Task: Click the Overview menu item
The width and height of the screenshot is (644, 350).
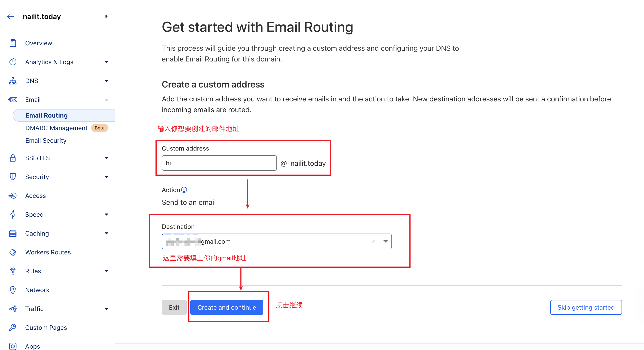Action: click(x=38, y=43)
